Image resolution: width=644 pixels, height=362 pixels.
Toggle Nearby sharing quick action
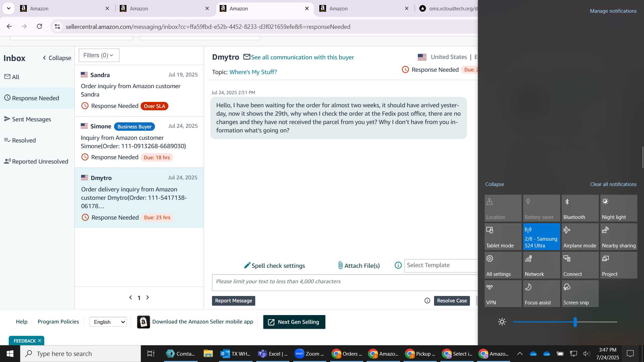pyautogui.click(x=619, y=237)
